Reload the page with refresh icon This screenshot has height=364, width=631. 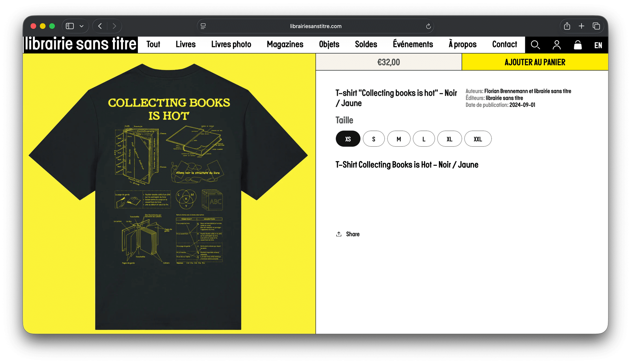pyautogui.click(x=428, y=26)
